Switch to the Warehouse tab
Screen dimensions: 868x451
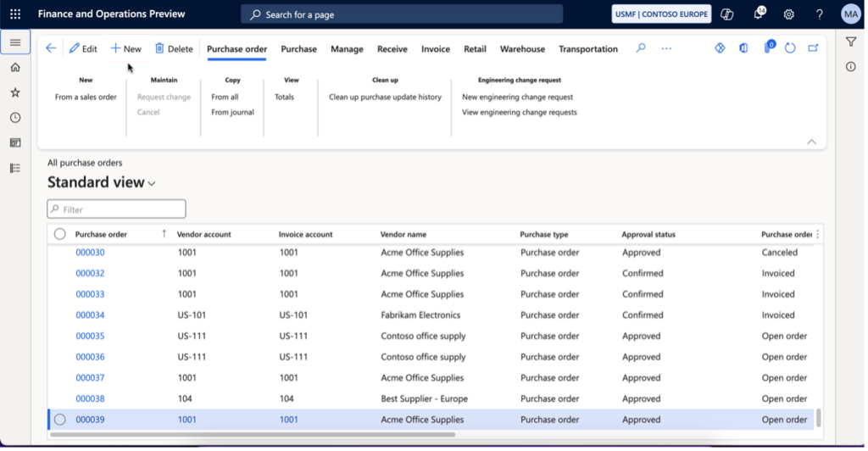click(522, 48)
